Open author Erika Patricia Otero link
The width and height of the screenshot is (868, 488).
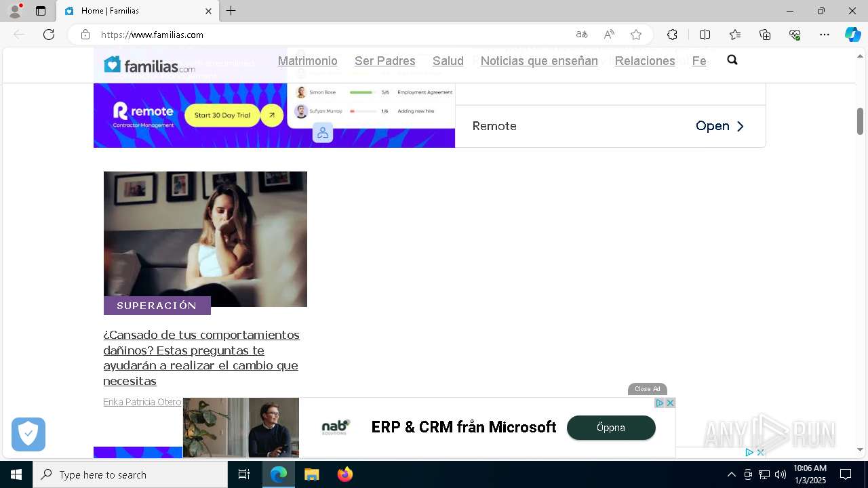(x=142, y=402)
